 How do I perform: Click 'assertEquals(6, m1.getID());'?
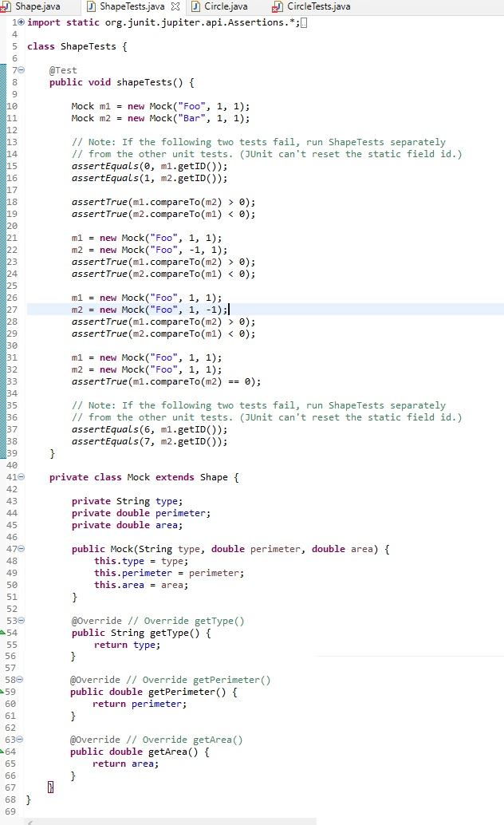(149, 429)
